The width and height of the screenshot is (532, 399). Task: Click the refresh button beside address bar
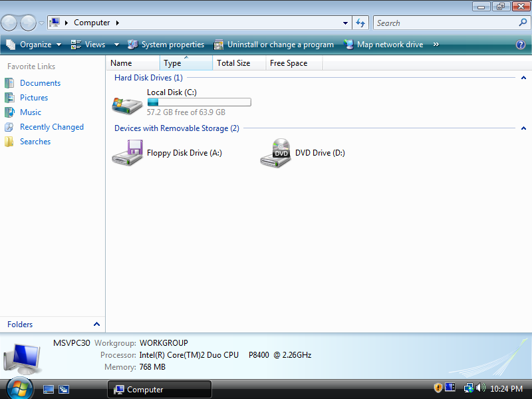(x=360, y=23)
